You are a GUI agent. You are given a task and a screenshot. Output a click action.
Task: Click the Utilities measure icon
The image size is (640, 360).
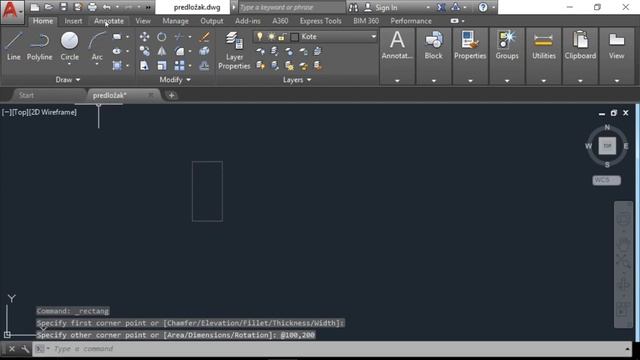click(543, 41)
